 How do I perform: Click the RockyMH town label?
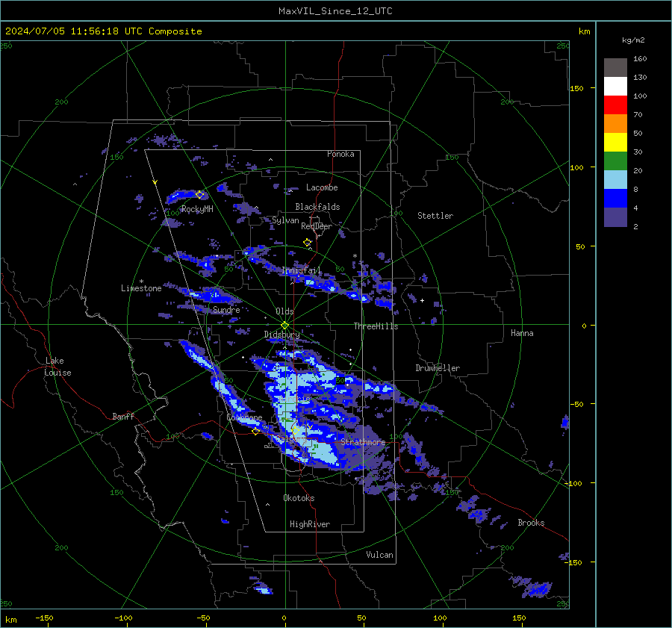pos(197,209)
